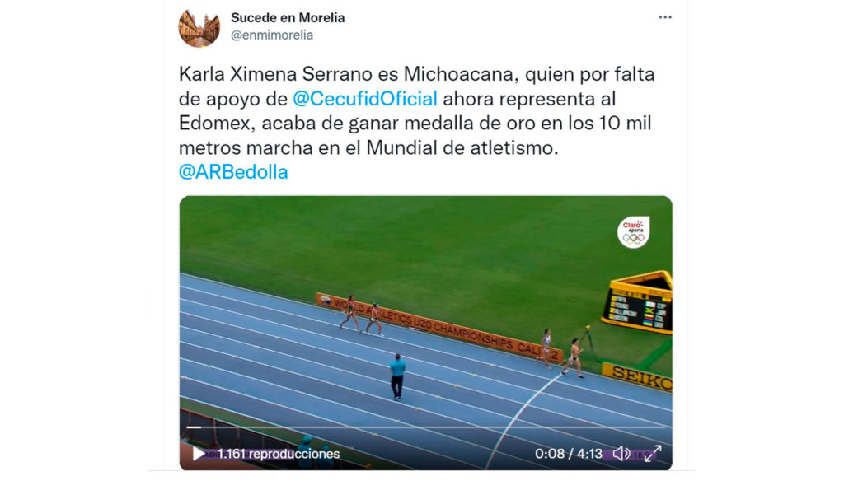Visit the @enmimorelia handle
This screenshot has width=844, height=504.
click(x=272, y=35)
